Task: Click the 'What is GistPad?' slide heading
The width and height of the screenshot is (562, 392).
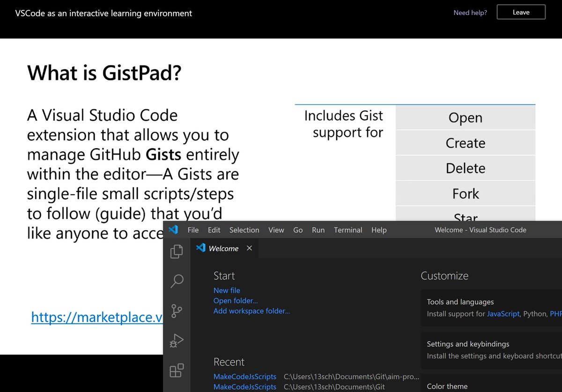Action: pyautogui.click(x=104, y=73)
